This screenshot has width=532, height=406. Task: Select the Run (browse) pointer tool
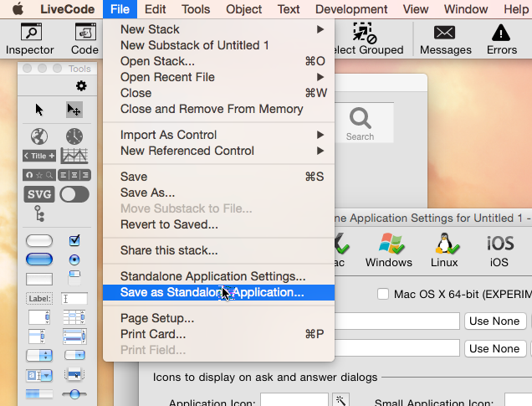click(x=39, y=110)
